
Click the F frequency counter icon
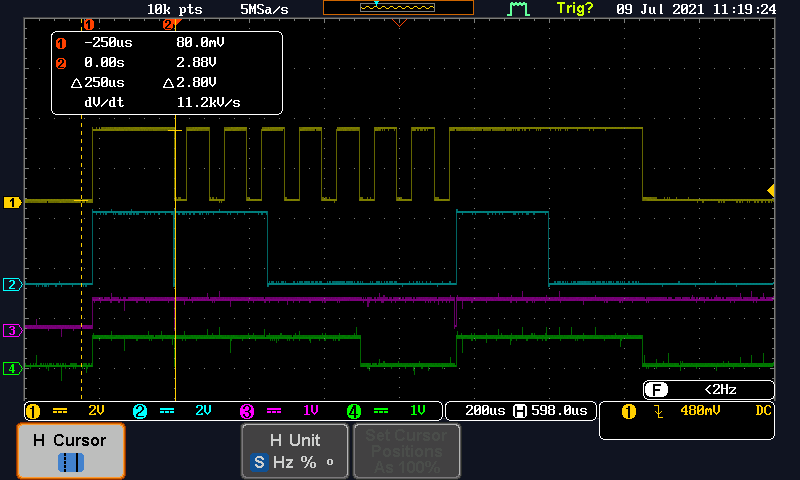tap(656, 390)
